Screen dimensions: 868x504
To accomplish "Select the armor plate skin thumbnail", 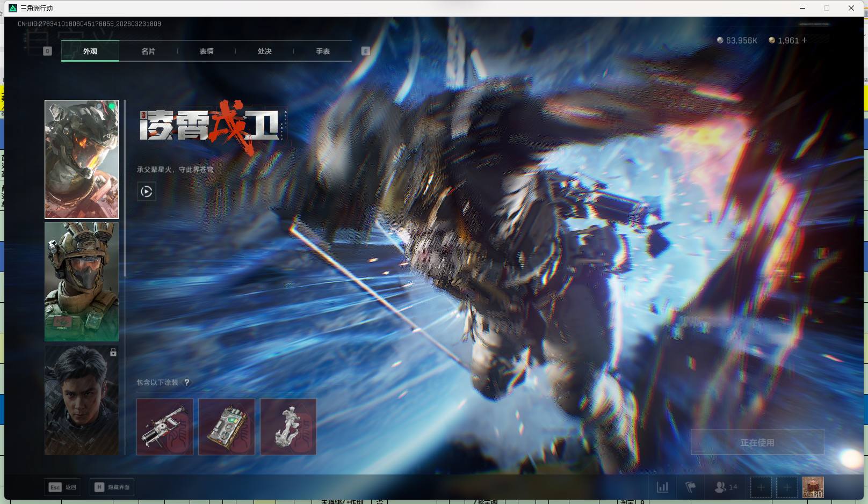I will click(227, 427).
